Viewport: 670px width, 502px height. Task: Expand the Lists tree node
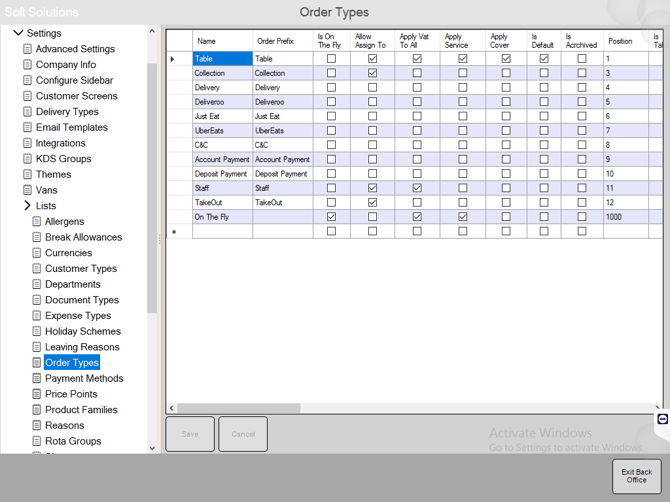pyautogui.click(x=27, y=206)
